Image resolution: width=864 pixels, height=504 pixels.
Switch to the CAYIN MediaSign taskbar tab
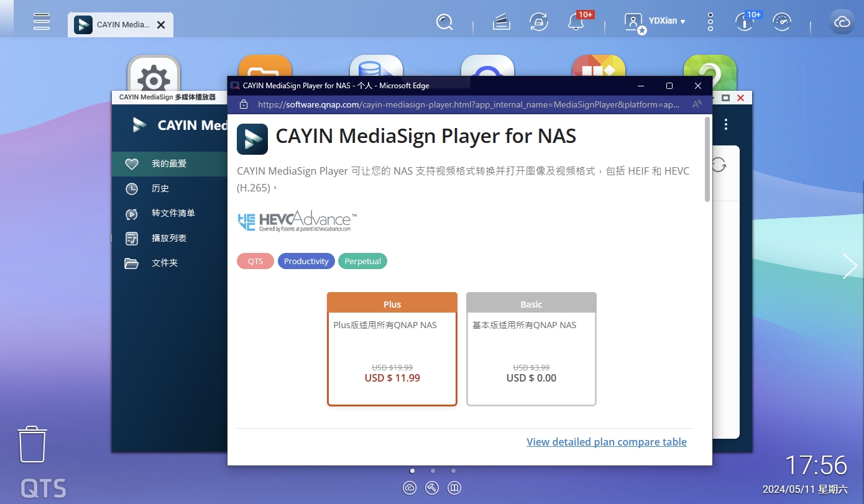120,25
